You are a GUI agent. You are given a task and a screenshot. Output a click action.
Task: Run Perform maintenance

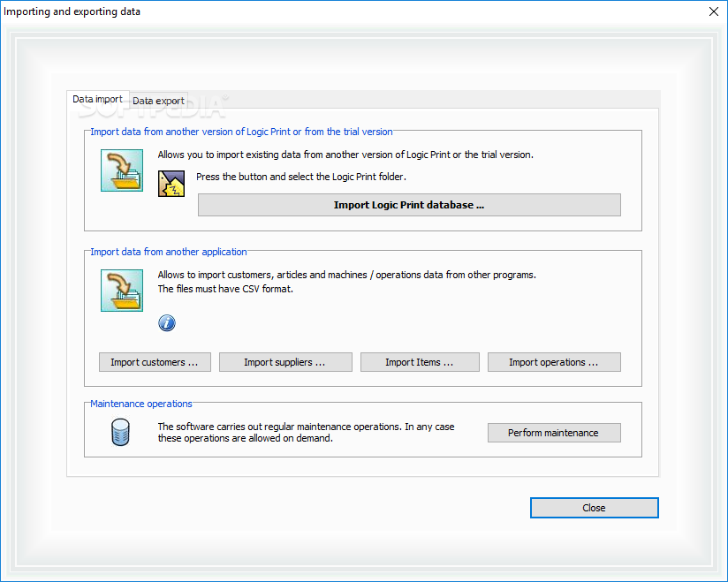(553, 433)
